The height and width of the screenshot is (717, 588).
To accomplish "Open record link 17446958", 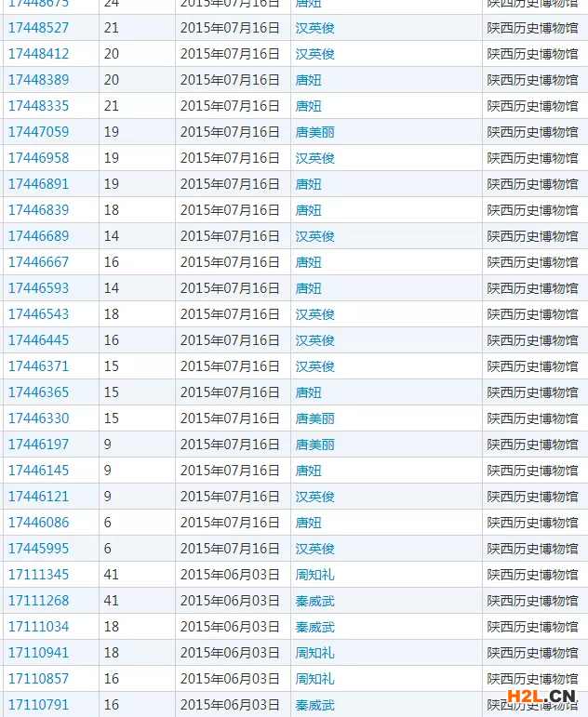I will 38,158.
